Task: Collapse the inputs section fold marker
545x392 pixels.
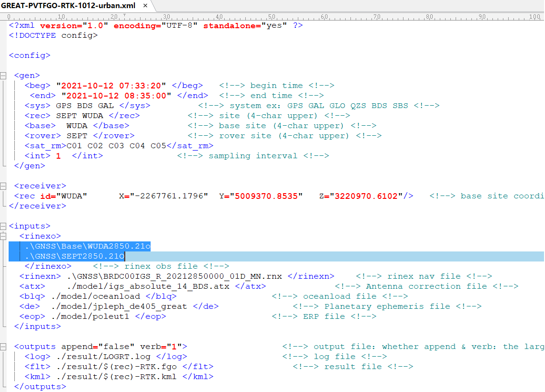Action: (4, 226)
